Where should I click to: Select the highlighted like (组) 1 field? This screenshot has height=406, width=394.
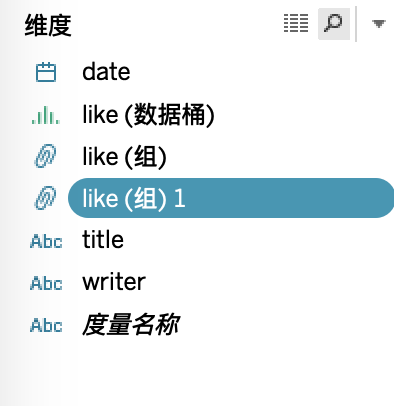(x=231, y=198)
